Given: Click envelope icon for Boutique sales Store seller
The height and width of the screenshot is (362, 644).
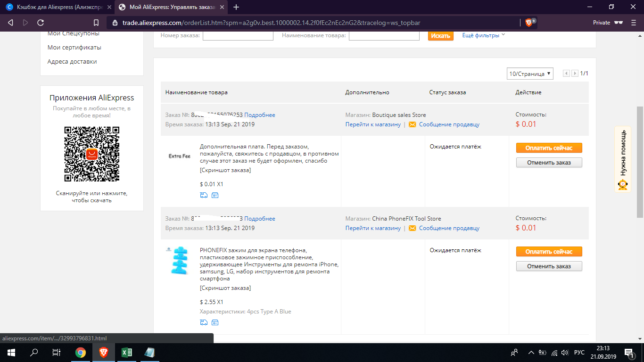Looking at the screenshot, I should (413, 124).
